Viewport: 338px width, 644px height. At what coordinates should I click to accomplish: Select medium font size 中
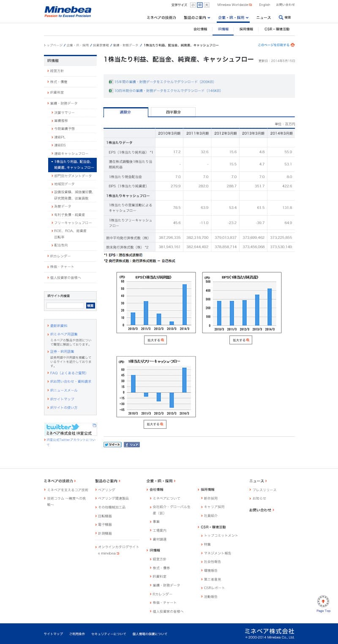click(199, 5)
